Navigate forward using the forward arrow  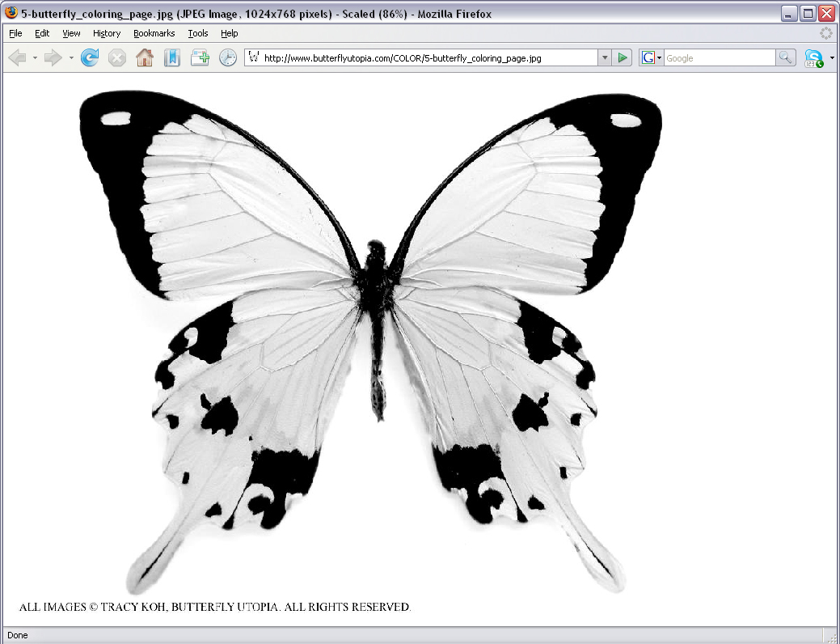52,57
